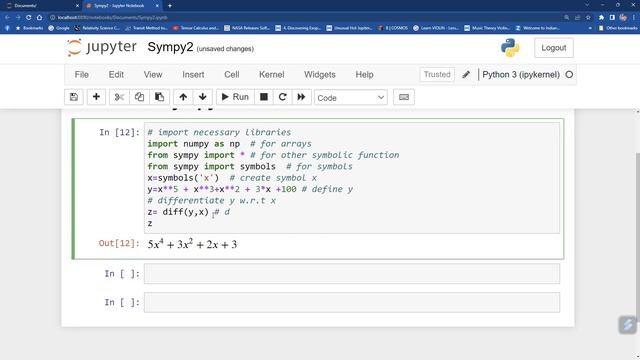This screenshot has height=360, width=640.
Task: Click the Jupyter logo
Action: [102, 47]
